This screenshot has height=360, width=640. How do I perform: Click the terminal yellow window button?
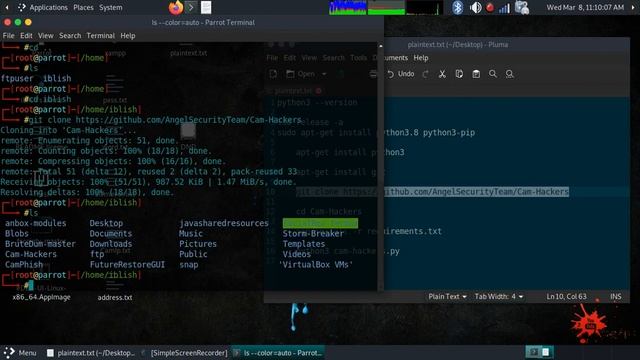(x=28, y=22)
